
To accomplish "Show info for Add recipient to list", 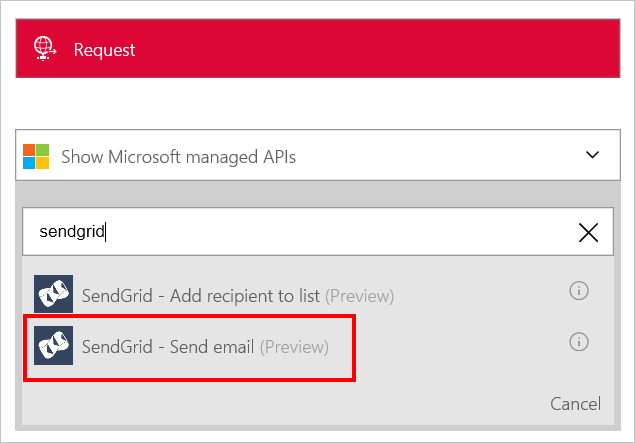I will [579, 291].
